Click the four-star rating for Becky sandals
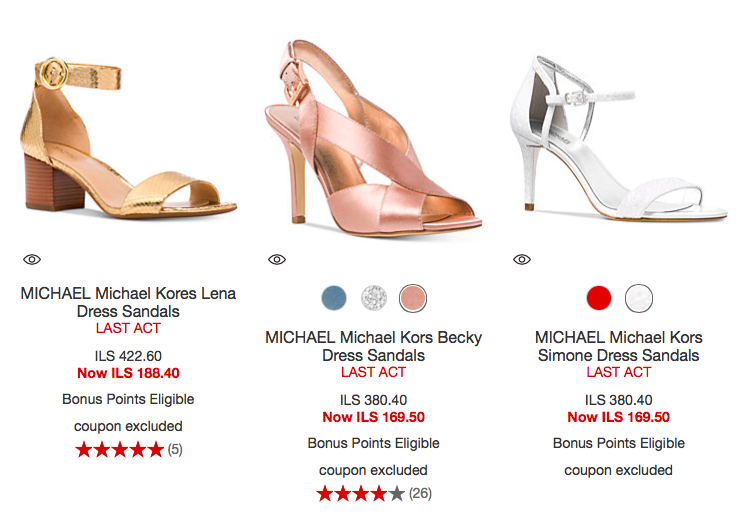Image resolution: width=742 pixels, height=517 pixels. click(x=361, y=493)
